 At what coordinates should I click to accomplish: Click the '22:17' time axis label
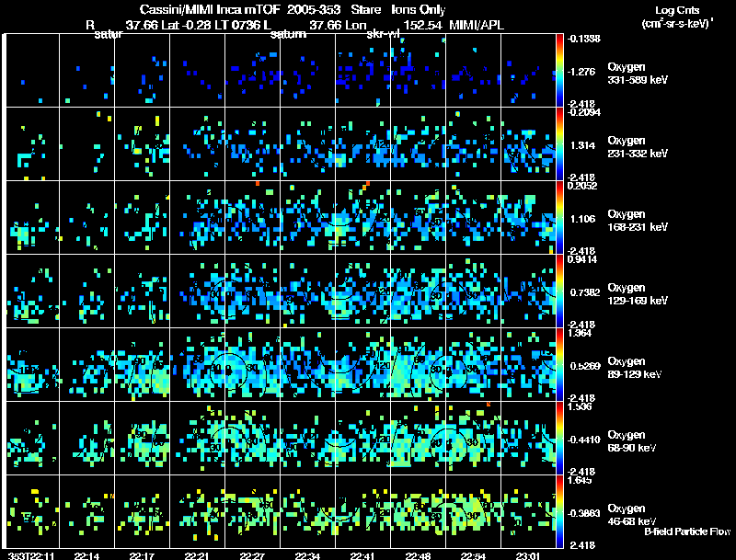[142, 556]
